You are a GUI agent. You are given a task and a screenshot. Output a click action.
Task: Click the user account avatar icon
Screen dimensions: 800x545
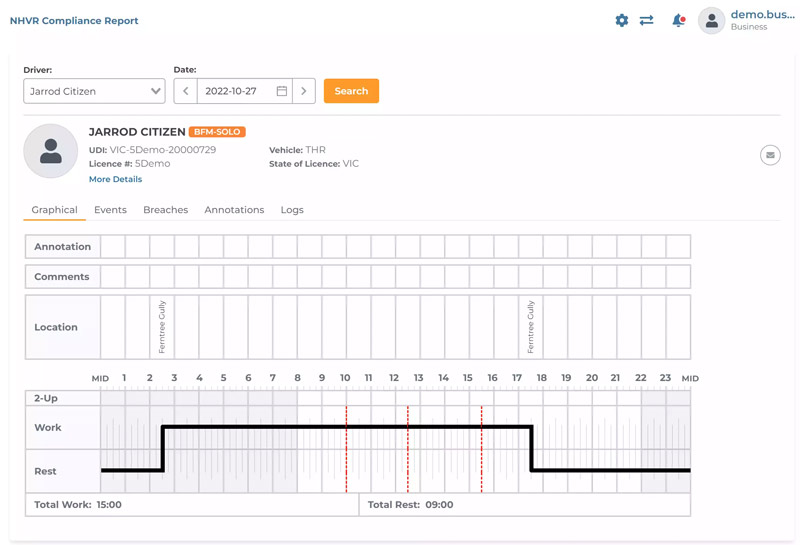pyautogui.click(x=711, y=20)
